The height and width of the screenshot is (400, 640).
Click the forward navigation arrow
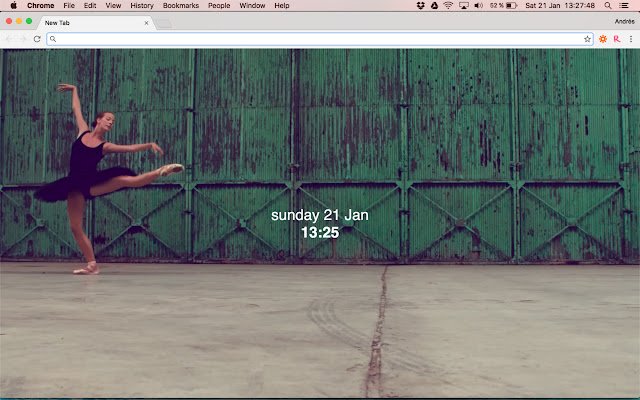click(x=22, y=39)
